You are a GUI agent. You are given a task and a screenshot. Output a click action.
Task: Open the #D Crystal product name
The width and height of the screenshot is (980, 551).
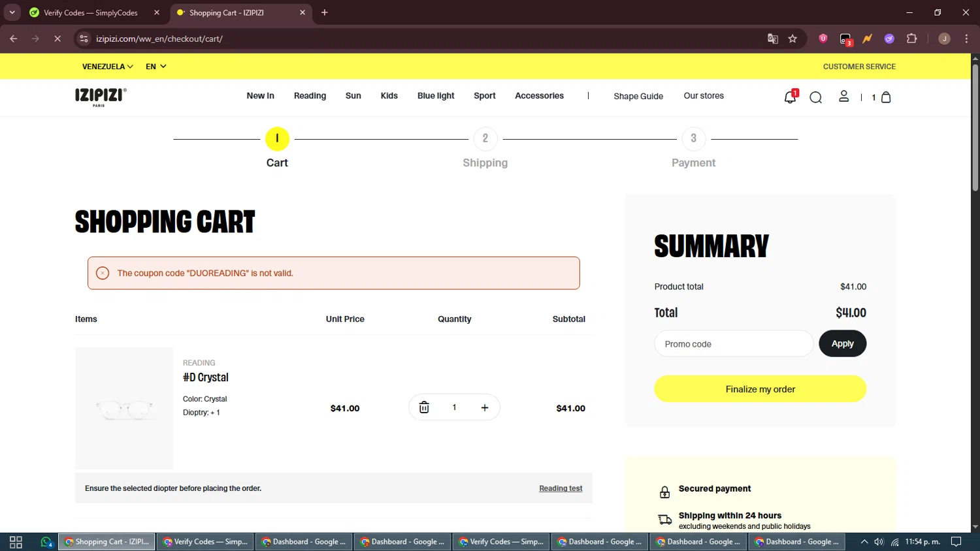click(206, 377)
